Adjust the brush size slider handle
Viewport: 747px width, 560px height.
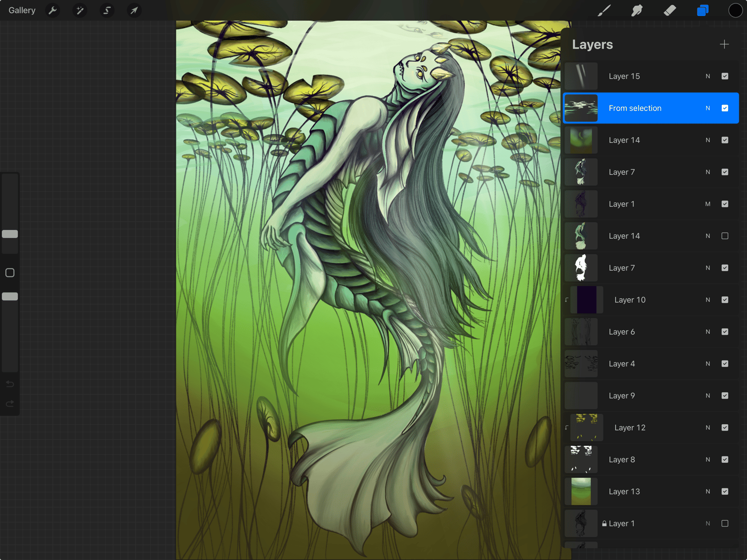pyautogui.click(x=10, y=234)
